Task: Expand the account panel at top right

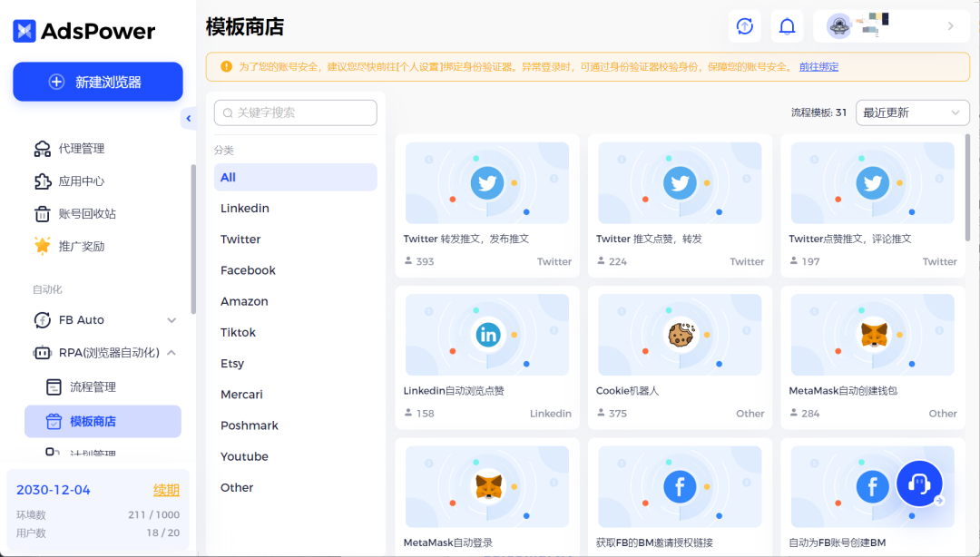Action: click(x=949, y=25)
